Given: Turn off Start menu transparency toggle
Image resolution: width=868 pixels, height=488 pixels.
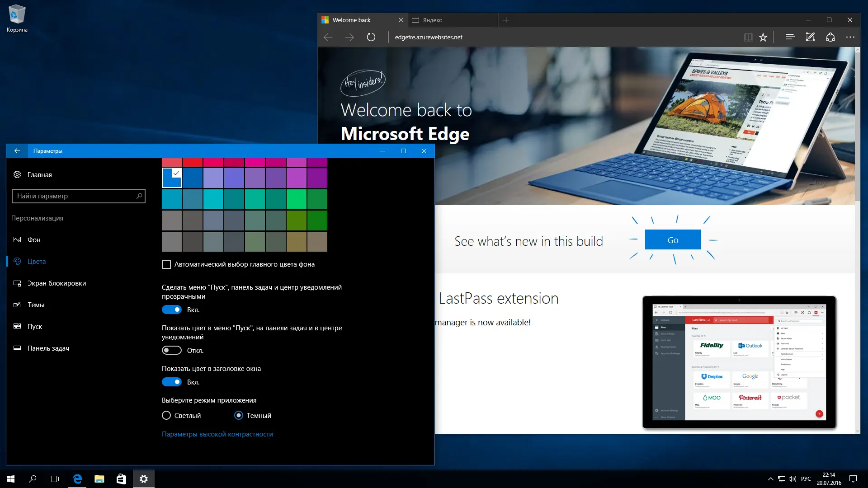Looking at the screenshot, I should [172, 310].
